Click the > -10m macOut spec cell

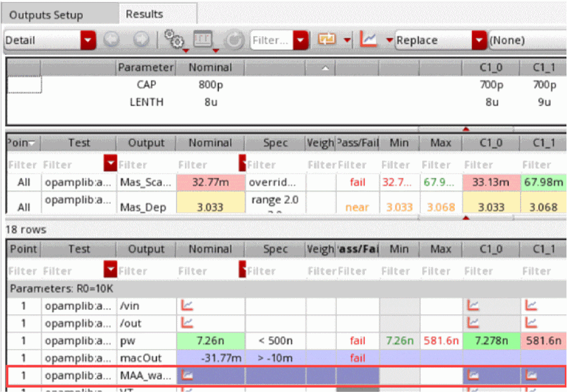tap(275, 358)
